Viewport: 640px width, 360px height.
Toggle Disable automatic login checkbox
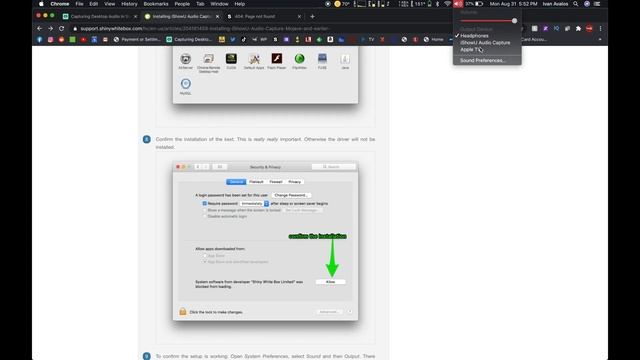(205, 216)
